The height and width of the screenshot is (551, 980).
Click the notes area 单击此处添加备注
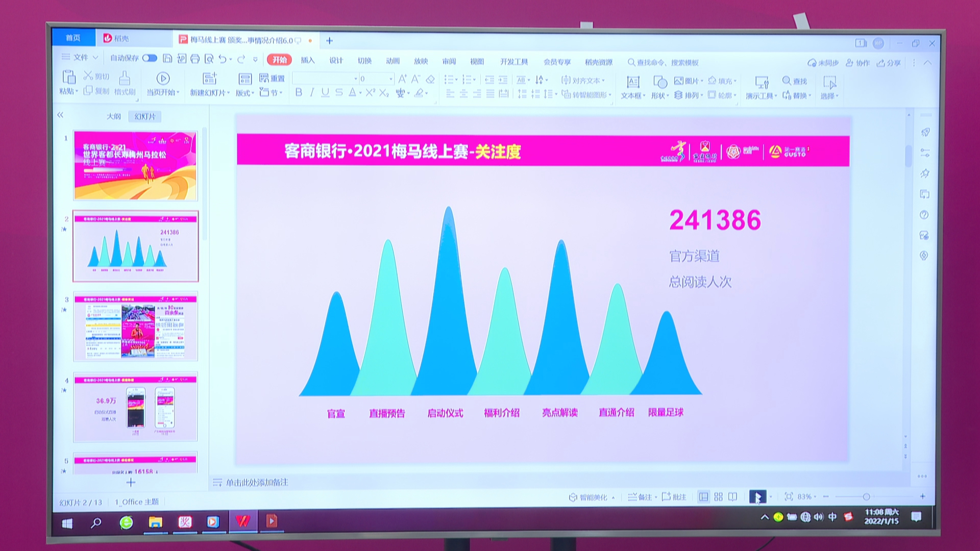[257, 483]
